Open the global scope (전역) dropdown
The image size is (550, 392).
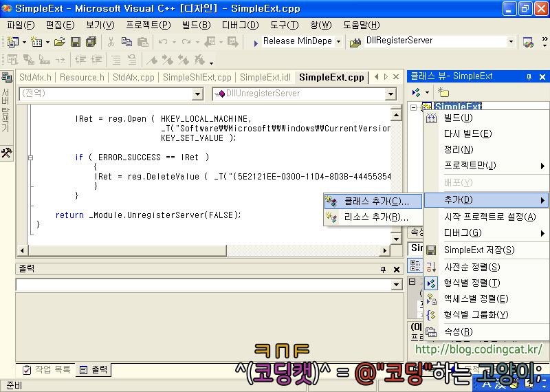point(198,94)
